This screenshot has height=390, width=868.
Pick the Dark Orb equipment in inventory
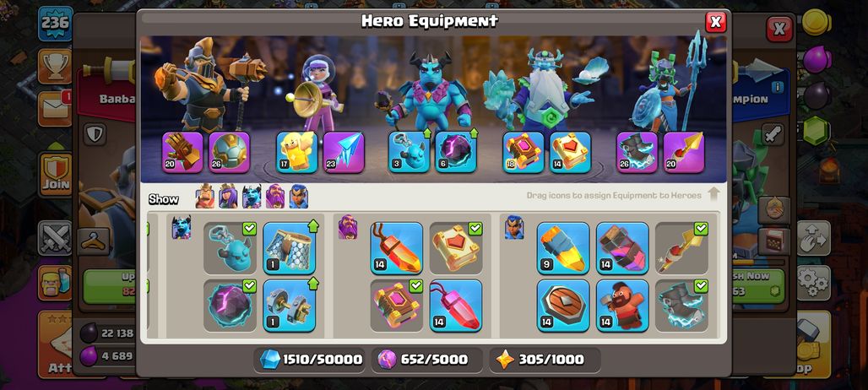(x=230, y=306)
